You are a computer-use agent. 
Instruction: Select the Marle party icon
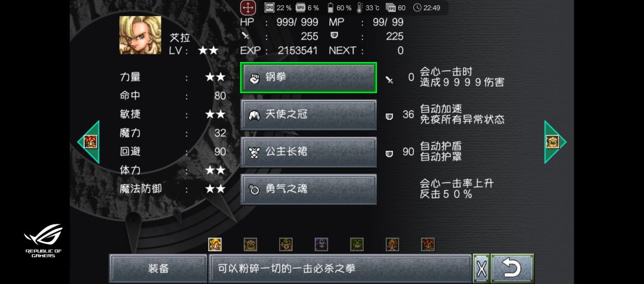pyautogui.click(x=392, y=245)
